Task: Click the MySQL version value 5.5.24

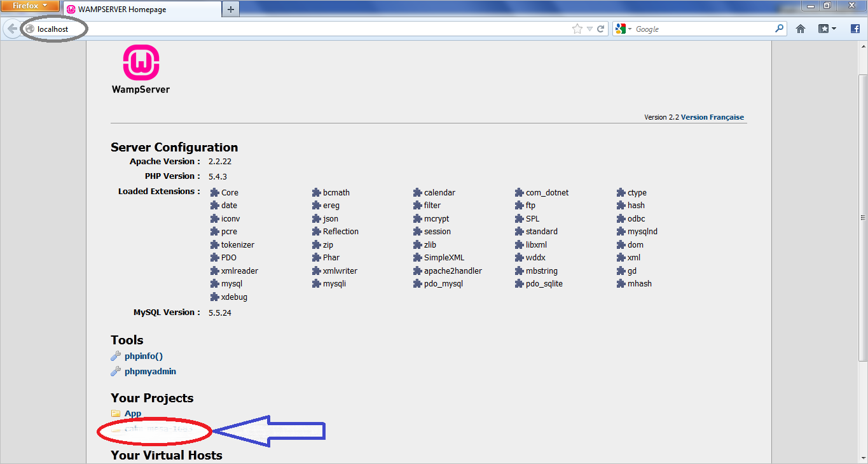Action: click(x=220, y=313)
